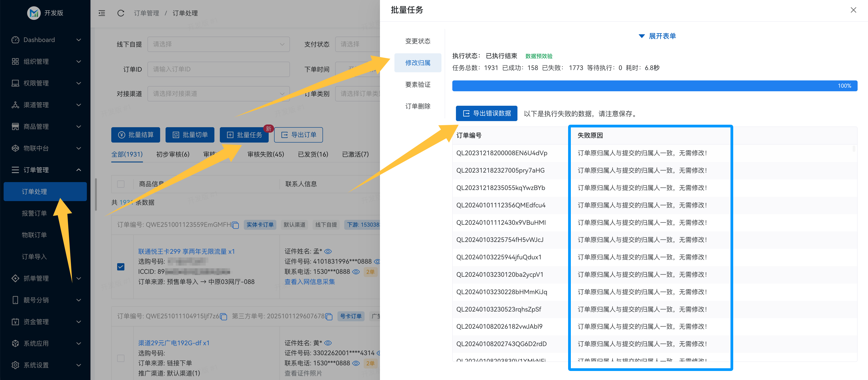Click the 订单ID input field
The image size is (868, 380).
click(218, 69)
